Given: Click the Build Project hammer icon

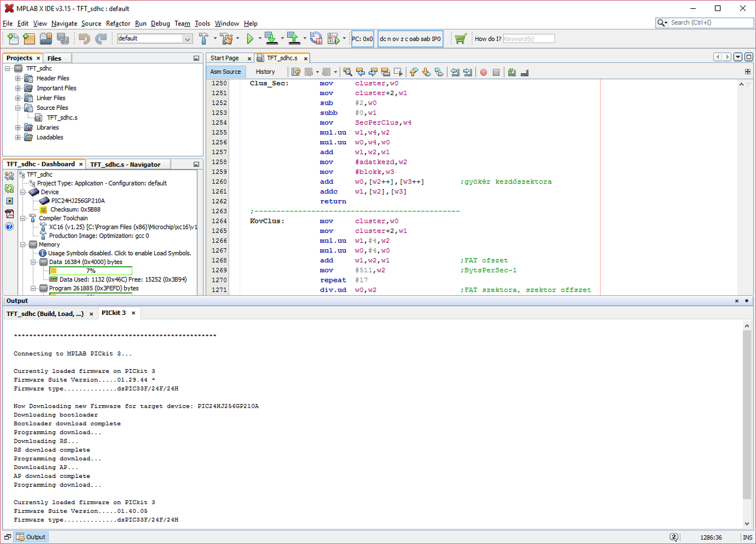Looking at the screenshot, I should 204,38.
